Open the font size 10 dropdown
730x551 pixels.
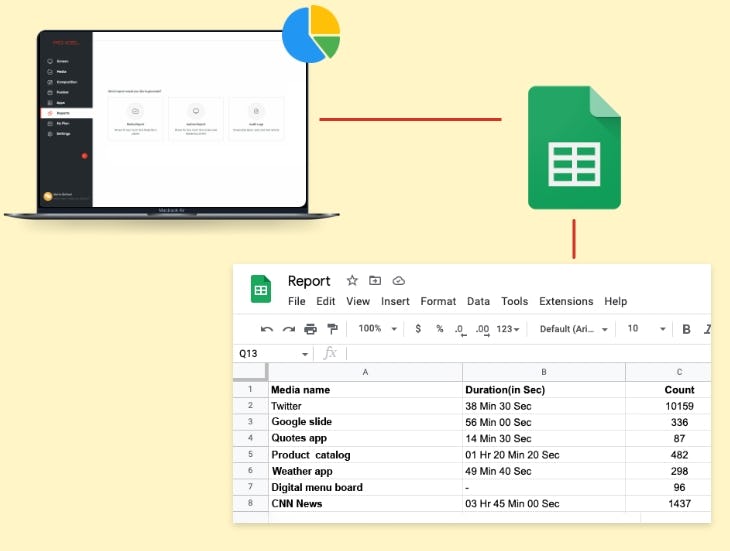tap(647, 329)
